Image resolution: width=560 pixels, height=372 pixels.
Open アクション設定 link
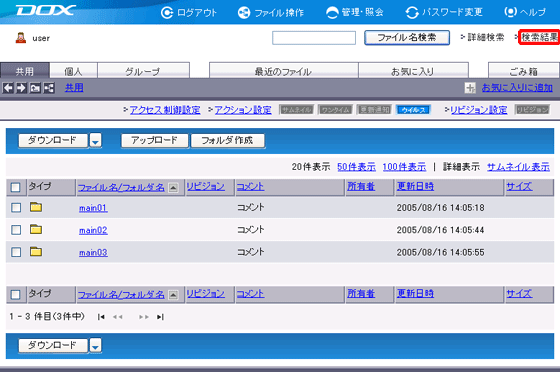point(243,110)
